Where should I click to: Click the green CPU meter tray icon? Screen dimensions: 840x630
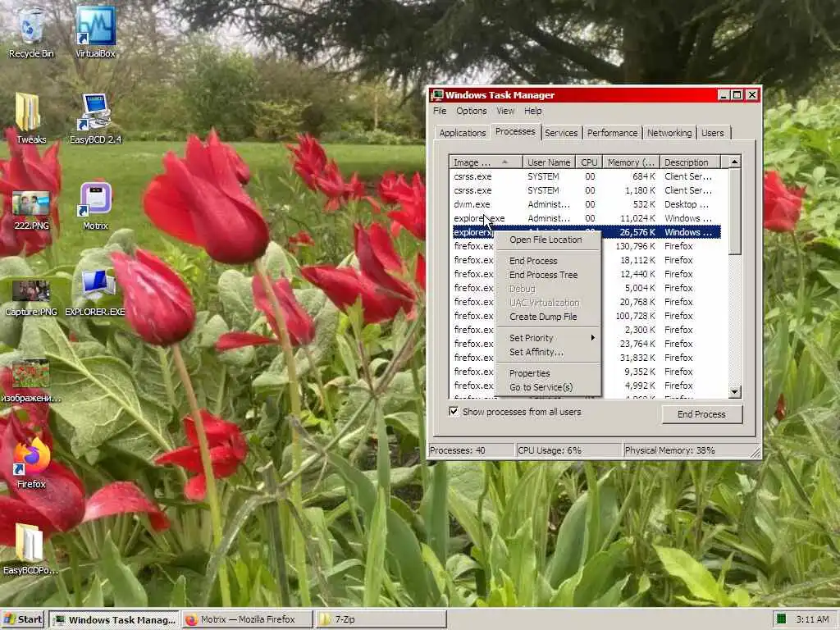click(x=781, y=619)
